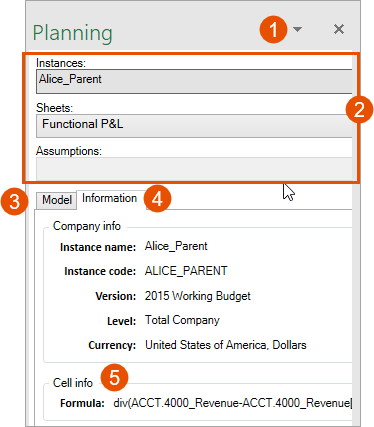The width and height of the screenshot is (374, 427).
Task: Click the empty Assumptions field
Action: (x=194, y=169)
